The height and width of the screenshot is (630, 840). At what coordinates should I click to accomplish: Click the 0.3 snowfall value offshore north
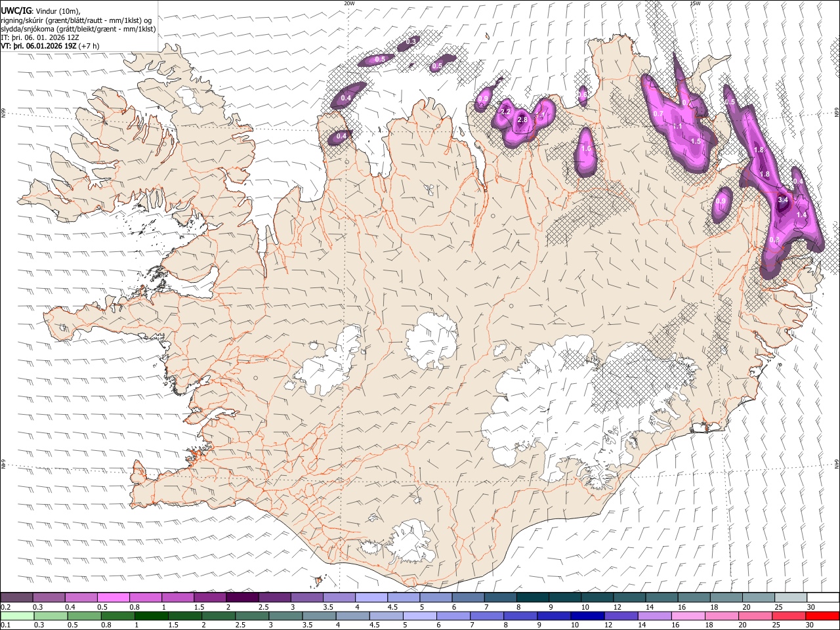(x=411, y=41)
